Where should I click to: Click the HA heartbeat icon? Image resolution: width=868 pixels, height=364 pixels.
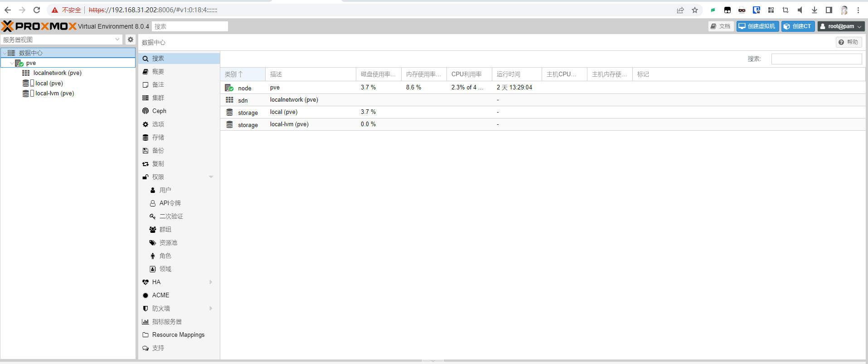145,282
